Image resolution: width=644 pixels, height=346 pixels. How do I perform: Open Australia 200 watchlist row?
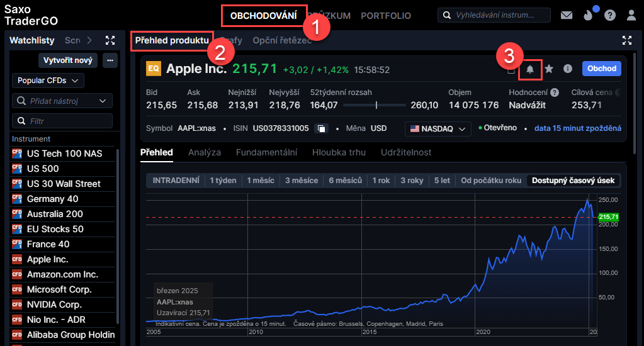tap(62, 214)
